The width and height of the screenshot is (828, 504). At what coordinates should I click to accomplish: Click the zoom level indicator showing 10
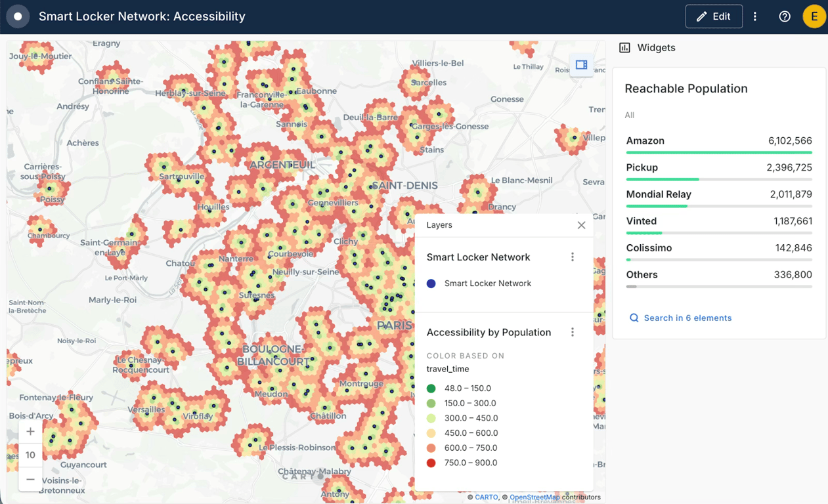[x=30, y=455]
